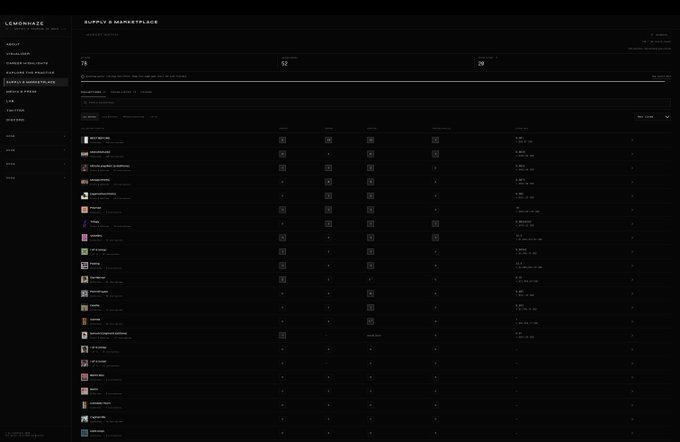Open the sort order dropdown
This screenshot has width=680, height=442.
653,117
